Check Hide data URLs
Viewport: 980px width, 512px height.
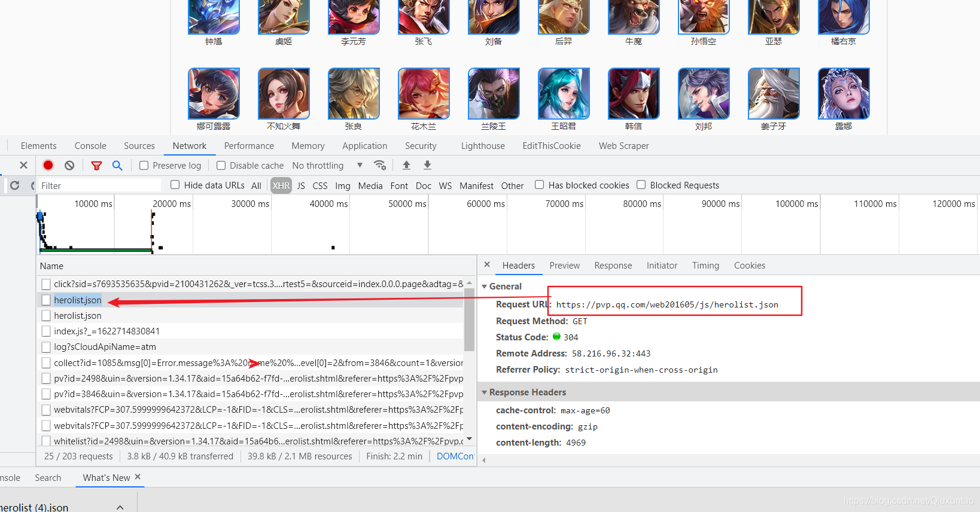click(x=175, y=185)
